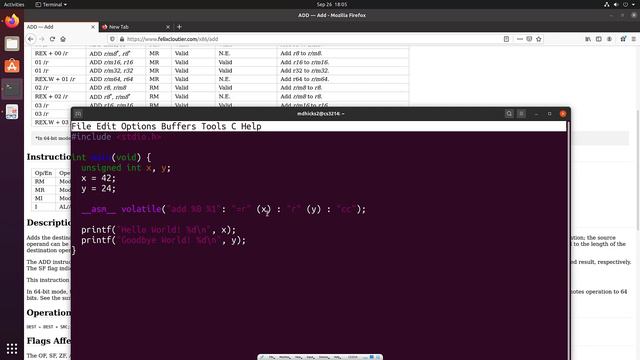This screenshot has width=640, height=360.
Task: Open the Firefox Library
Action: click(588, 39)
